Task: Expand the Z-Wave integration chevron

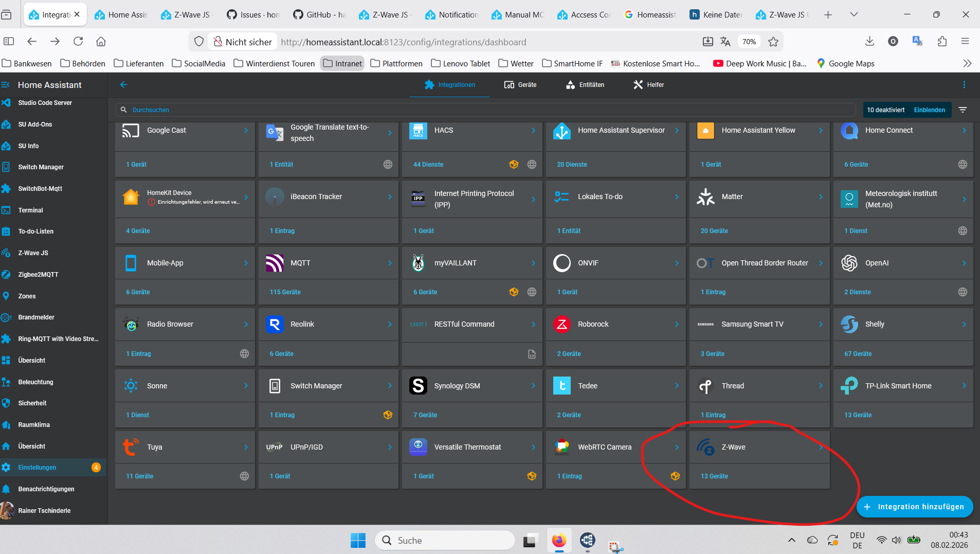Action: coord(821,447)
